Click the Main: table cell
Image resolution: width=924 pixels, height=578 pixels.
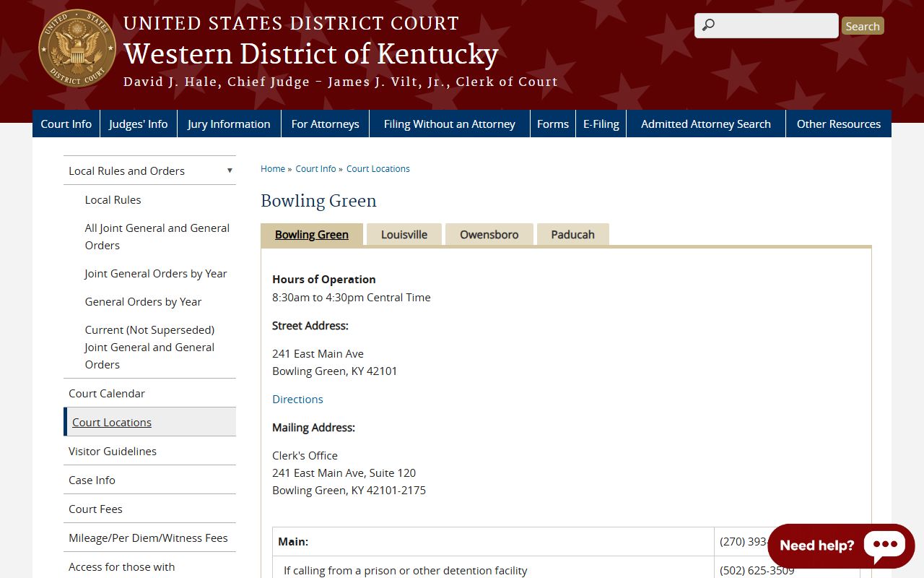(x=494, y=541)
